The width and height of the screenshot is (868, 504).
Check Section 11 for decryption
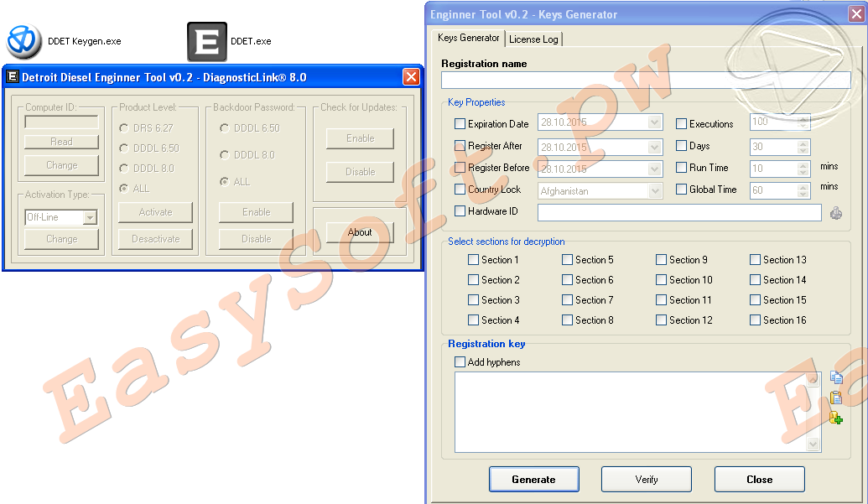(x=661, y=300)
